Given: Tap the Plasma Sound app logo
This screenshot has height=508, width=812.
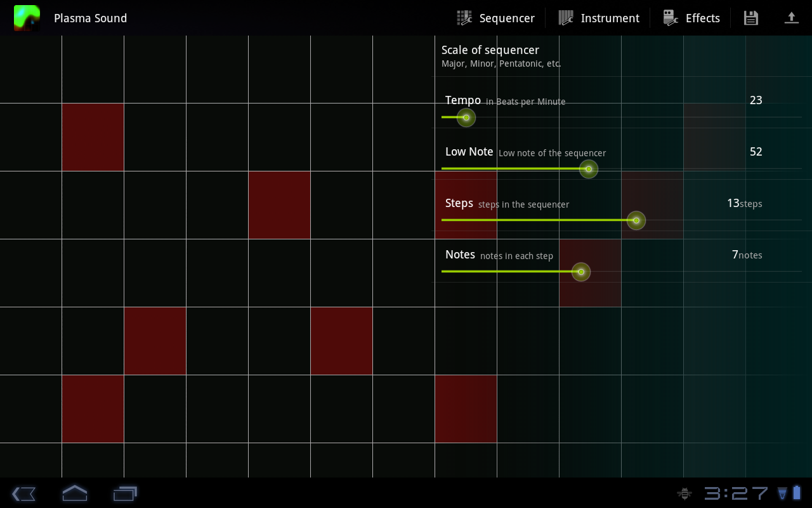Looking at the screenshot, I should tap(26, 18).
